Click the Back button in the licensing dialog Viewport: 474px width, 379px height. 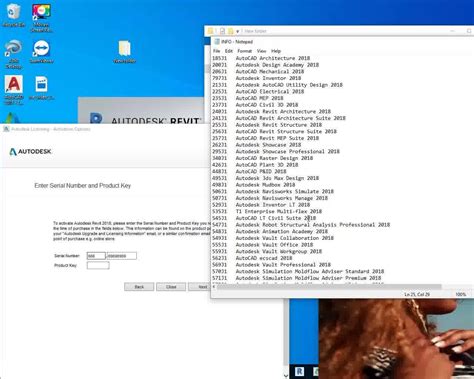(139, 287)
